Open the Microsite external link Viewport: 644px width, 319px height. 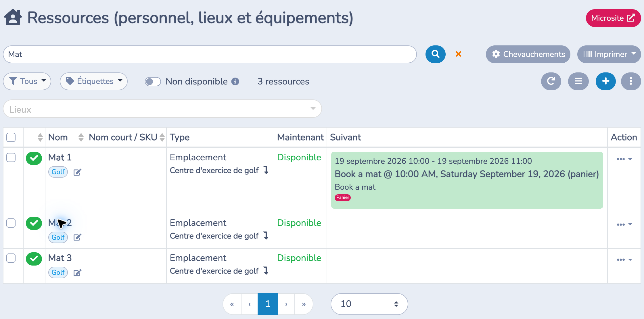613,18
